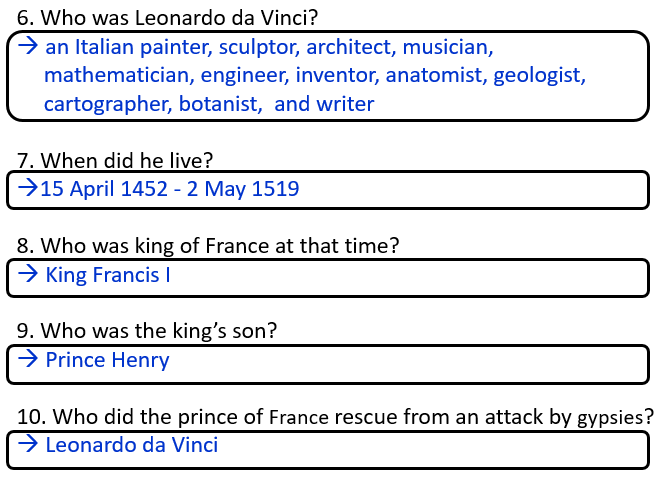
Task: Click the "Leonardo da Vinci" answer under question 10
Action: tap(132, 445)
